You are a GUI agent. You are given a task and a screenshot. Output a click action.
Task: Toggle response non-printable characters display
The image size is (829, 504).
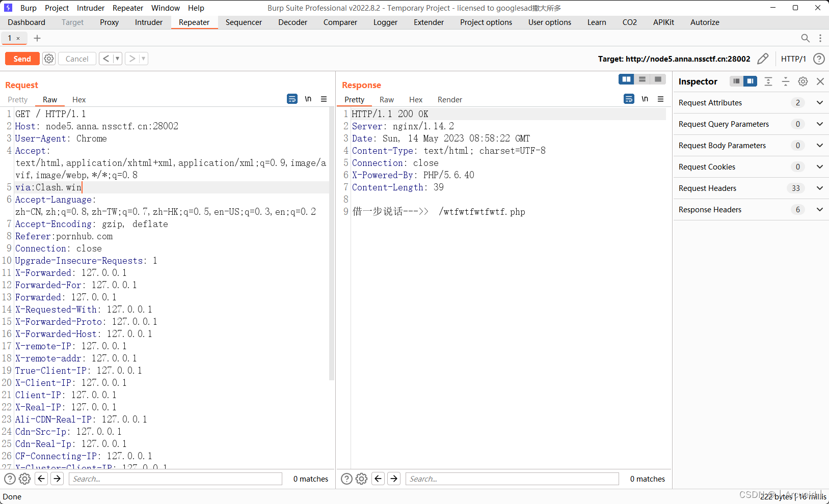(x=645, y=99)
